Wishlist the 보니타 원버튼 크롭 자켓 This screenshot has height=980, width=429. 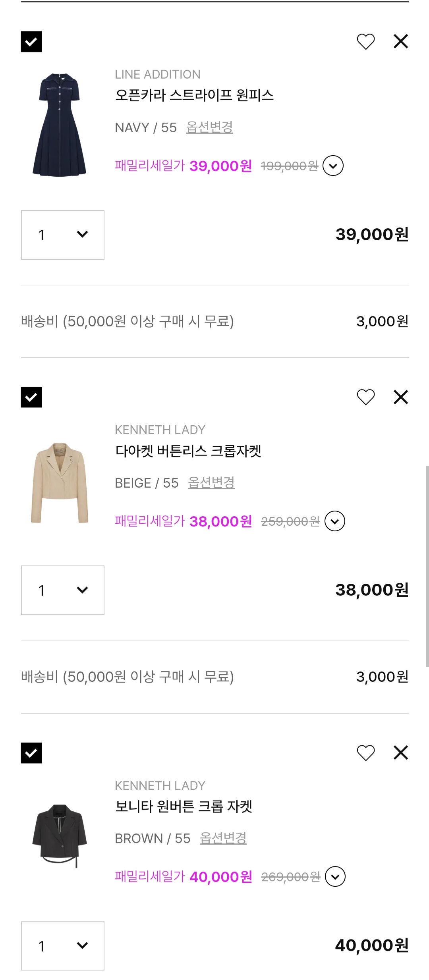click(365, 753)
